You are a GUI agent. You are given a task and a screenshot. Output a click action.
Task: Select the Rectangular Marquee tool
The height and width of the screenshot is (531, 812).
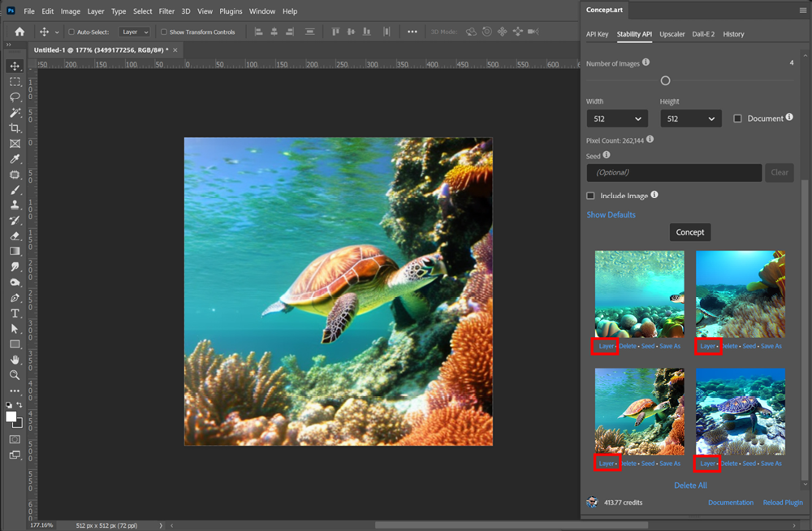[x=15, y=82]
